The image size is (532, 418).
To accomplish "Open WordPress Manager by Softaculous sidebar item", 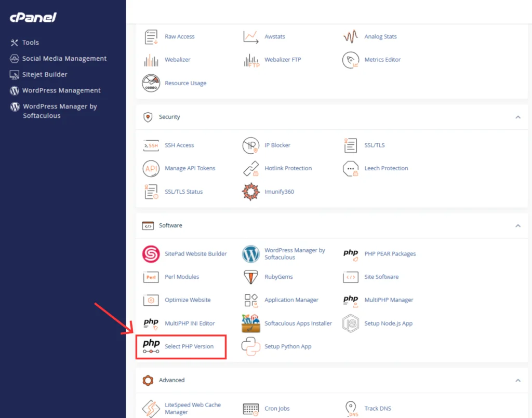I will tap(54, 111).
